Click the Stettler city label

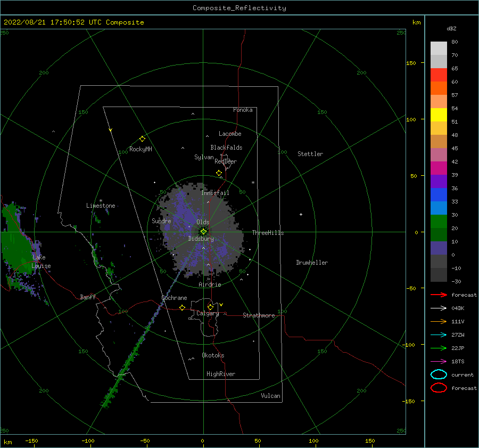tap(310, 154)
